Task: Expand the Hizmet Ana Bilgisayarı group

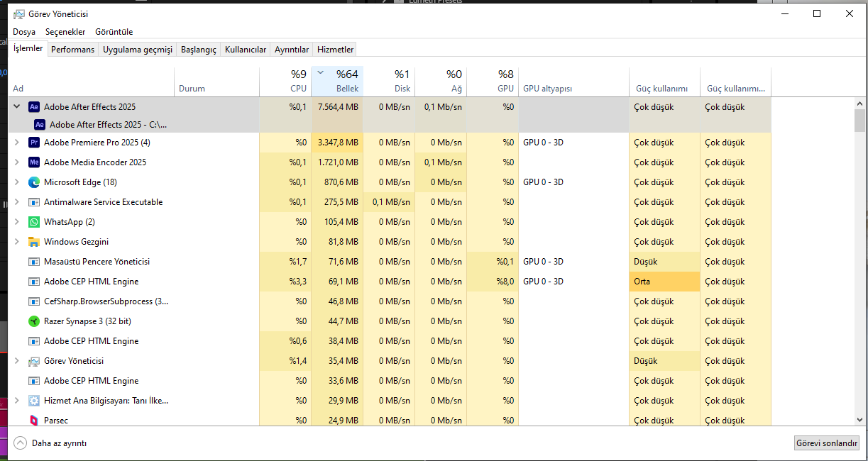Action: (17, 401)
